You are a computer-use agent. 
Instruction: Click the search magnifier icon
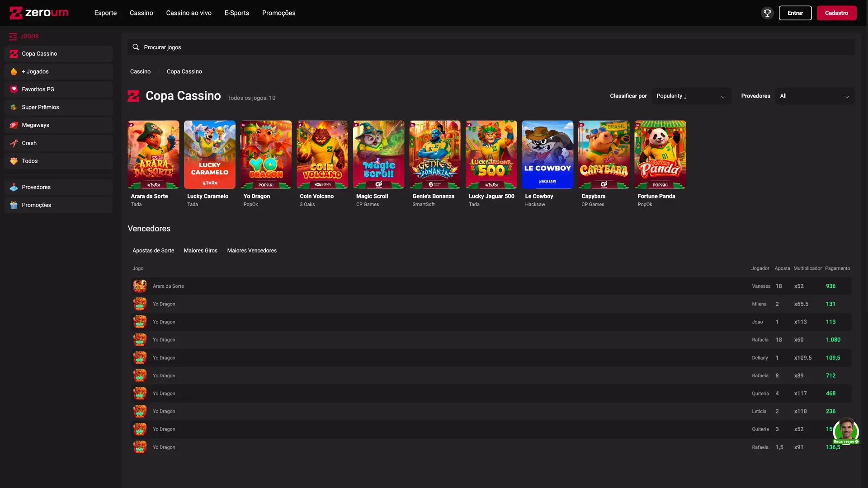click(136, 47)
